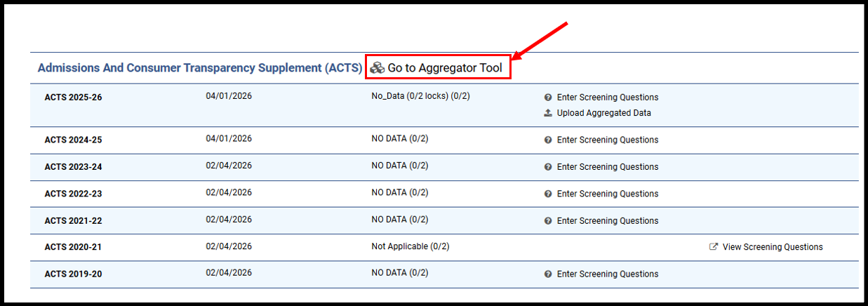Viewport: 868px width, 306px height.
Task: Click external link icon for ACTS 2020-21
Action: coord(714,247)
